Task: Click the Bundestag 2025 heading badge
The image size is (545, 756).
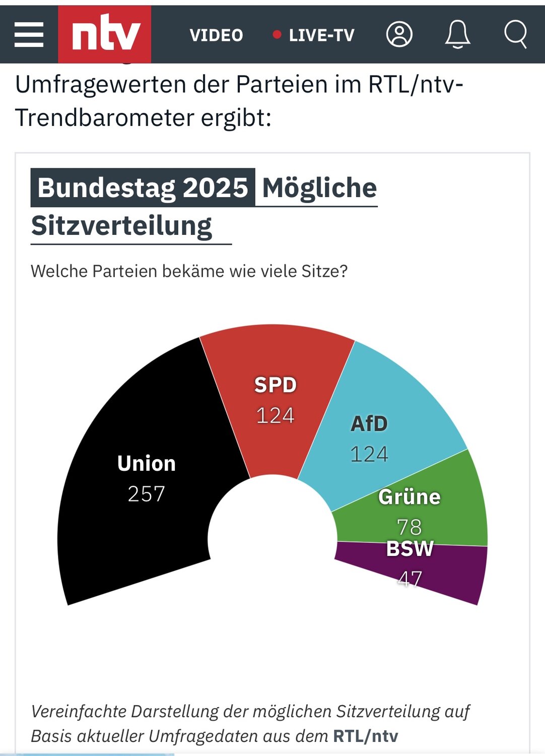Action: click(x=143, y=188)
